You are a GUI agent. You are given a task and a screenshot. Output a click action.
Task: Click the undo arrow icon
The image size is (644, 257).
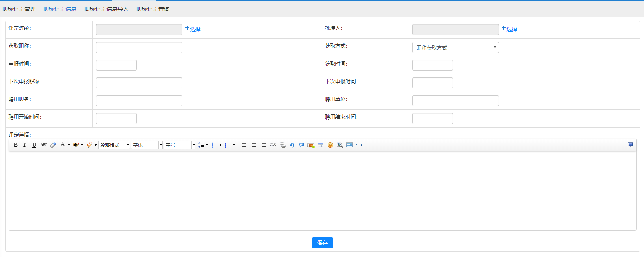pyautogui.click(x=292, y=145)
